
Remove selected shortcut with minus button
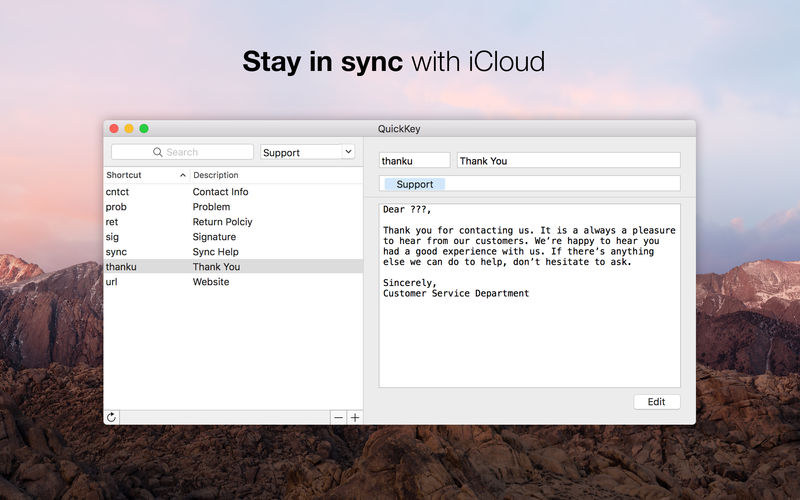point(338,417)
